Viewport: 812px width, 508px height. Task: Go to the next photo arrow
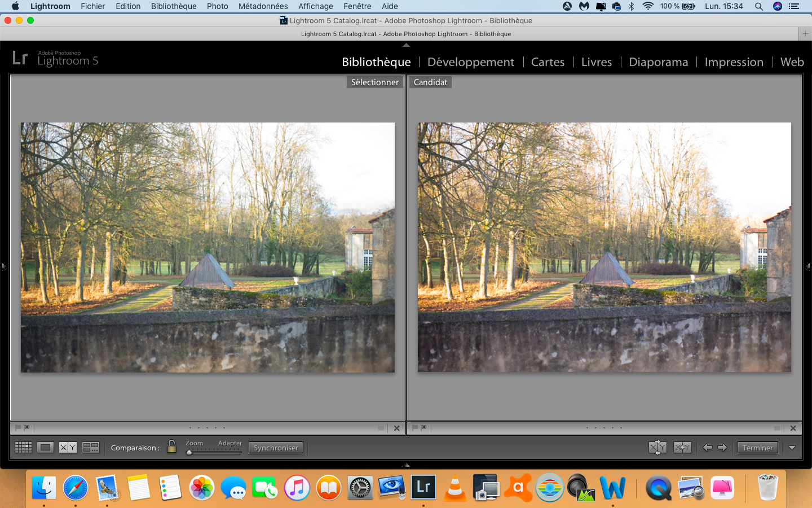722,448
